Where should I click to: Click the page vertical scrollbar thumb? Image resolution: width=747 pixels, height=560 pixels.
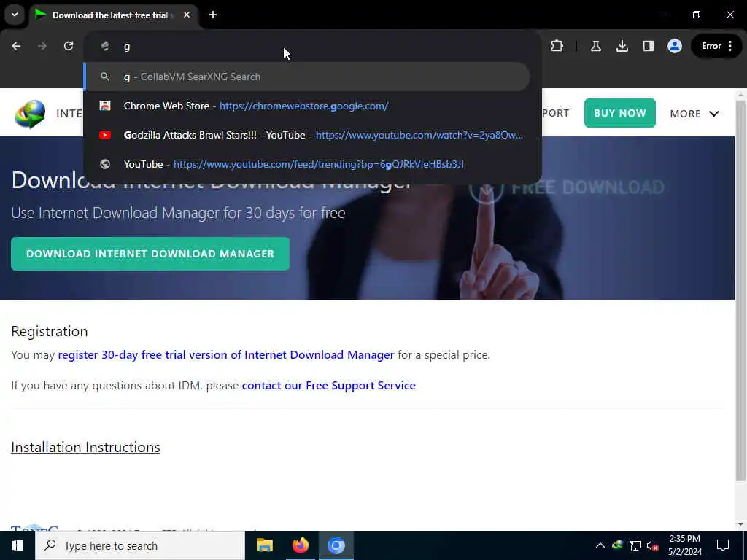[740, 290]
